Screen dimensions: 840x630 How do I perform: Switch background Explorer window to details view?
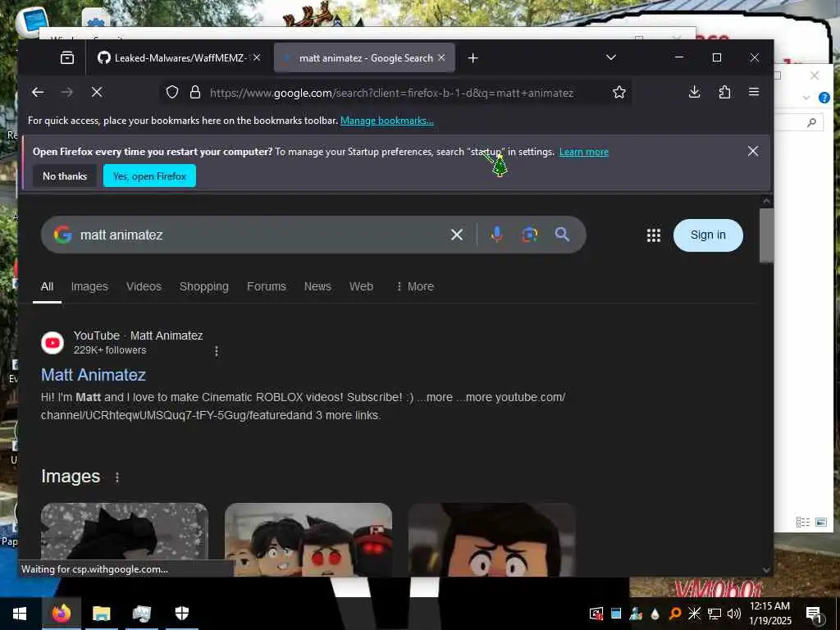coord(802,522)
